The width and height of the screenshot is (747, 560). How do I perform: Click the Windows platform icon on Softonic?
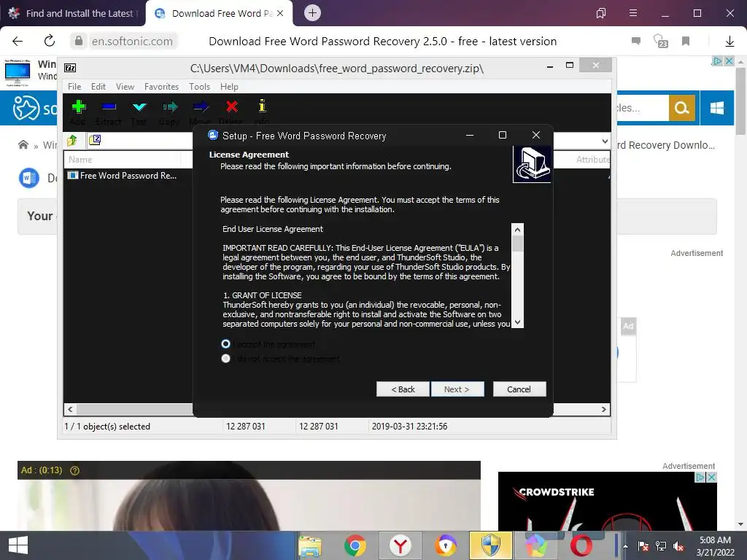716,108
